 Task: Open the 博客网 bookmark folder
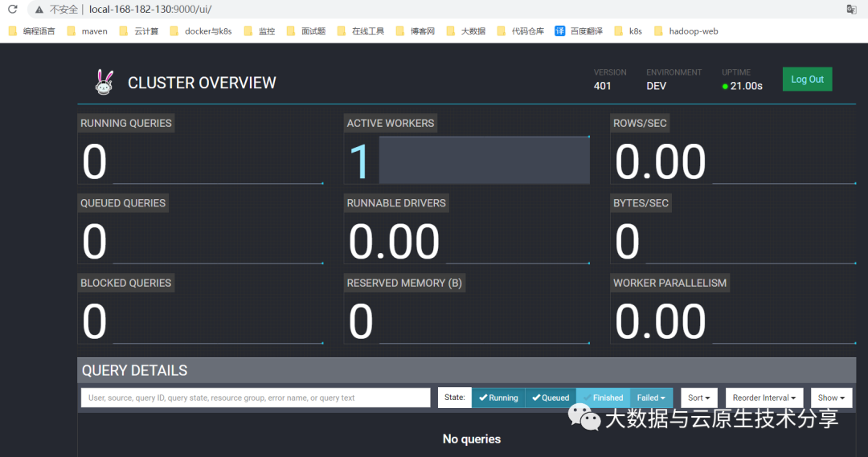(x=416, y=31)
